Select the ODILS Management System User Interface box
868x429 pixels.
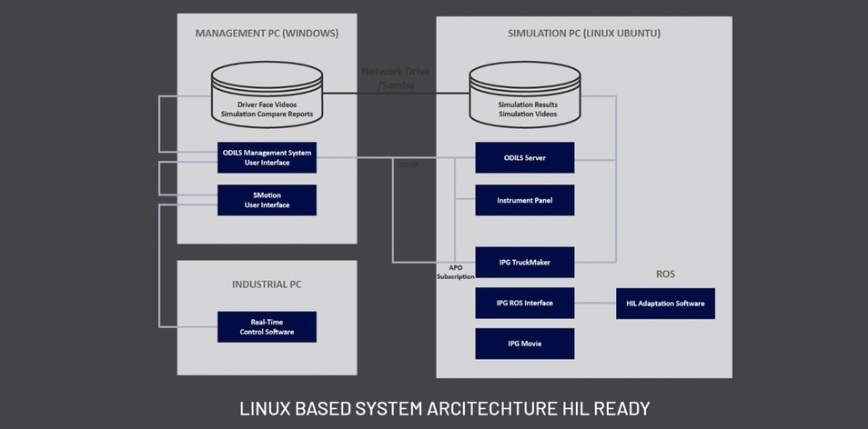click(267, 158)
